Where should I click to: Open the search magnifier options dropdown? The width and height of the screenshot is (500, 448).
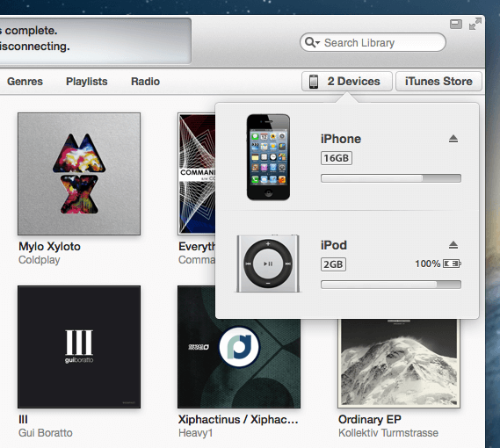point(312,42)
